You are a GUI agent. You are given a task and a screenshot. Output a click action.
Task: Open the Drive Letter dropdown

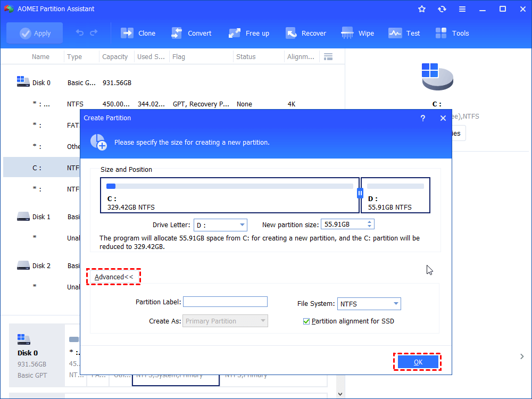point(242,225)
